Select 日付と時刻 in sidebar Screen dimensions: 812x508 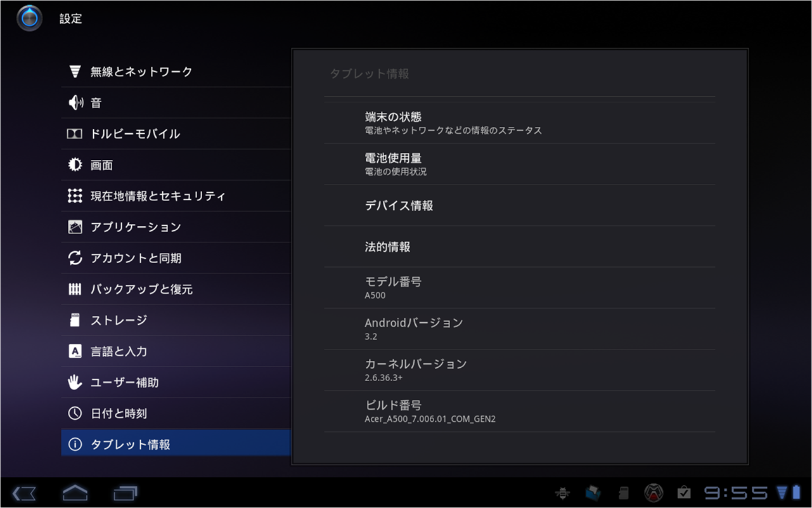[x=176, y=414]
